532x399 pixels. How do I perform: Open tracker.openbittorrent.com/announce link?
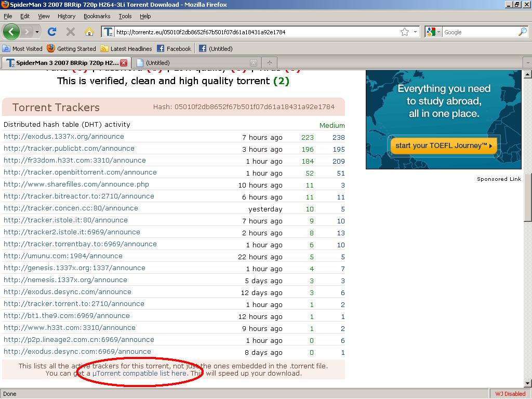[x=80, y=172]
